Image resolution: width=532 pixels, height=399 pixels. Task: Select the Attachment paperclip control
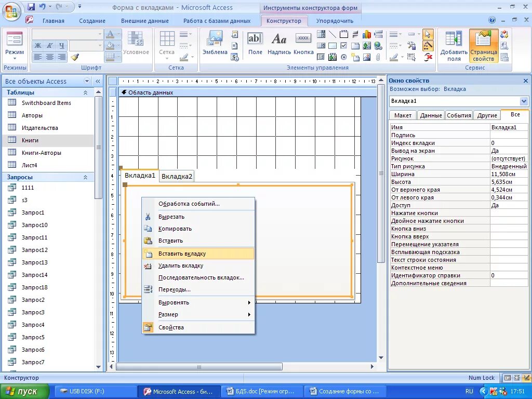click(378, 57)
